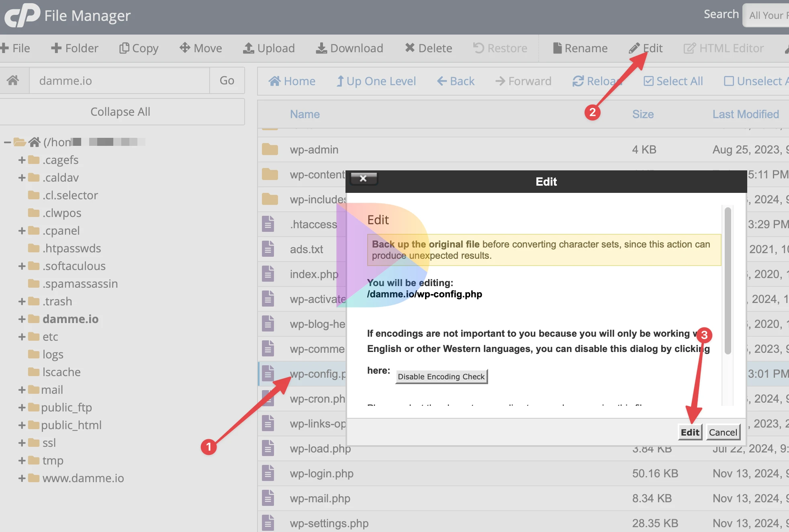Expand the www.damme.io folder

click(22, 478)
